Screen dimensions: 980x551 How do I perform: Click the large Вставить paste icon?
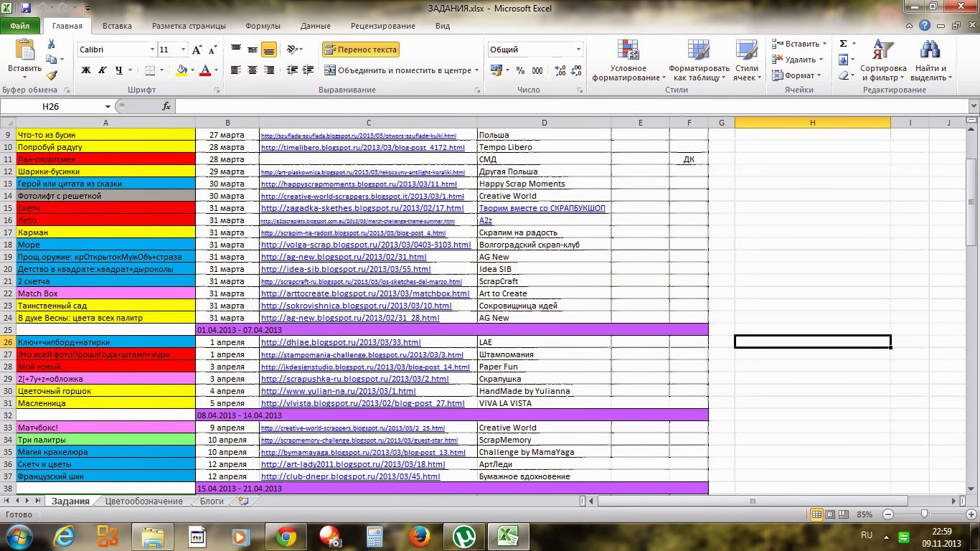pos(24,50)
